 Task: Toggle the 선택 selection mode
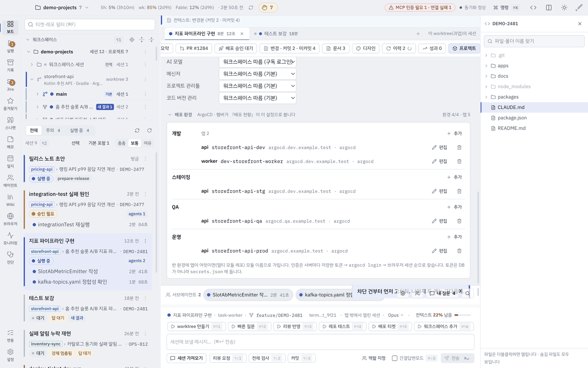[x=76, y=143]
